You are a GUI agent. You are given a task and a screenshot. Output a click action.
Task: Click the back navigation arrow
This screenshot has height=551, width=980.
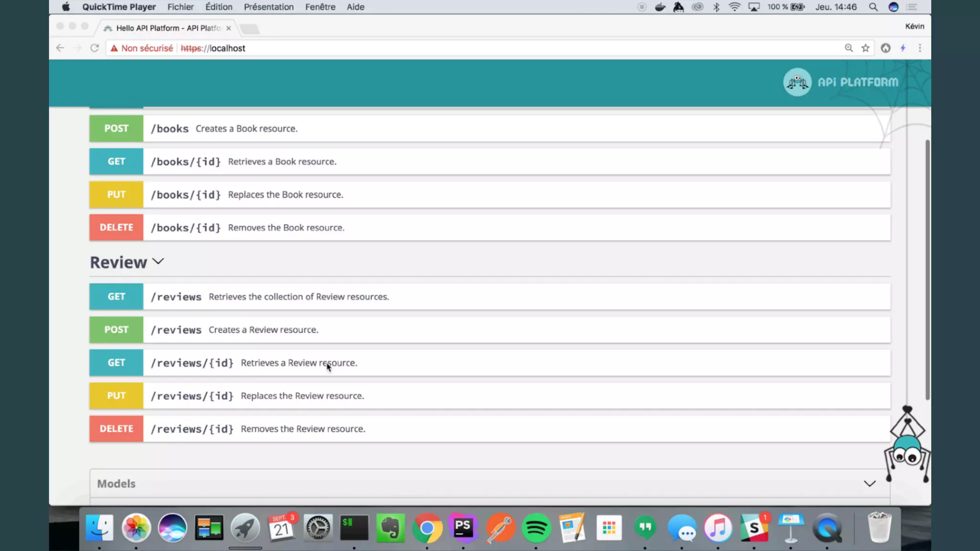click(x=60, y=48)
